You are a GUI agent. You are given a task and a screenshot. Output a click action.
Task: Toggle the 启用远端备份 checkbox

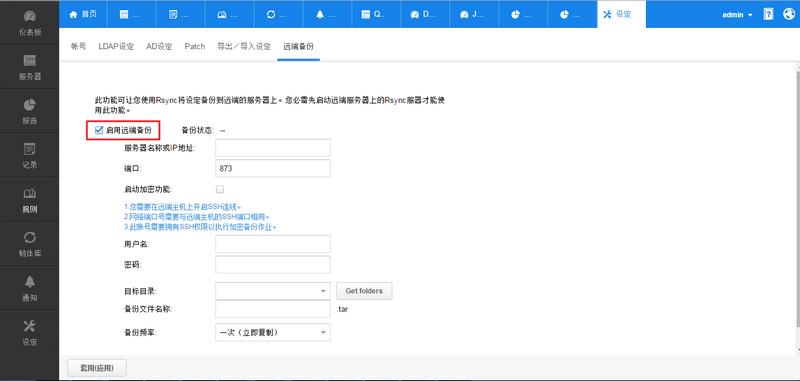click(99, 130)
